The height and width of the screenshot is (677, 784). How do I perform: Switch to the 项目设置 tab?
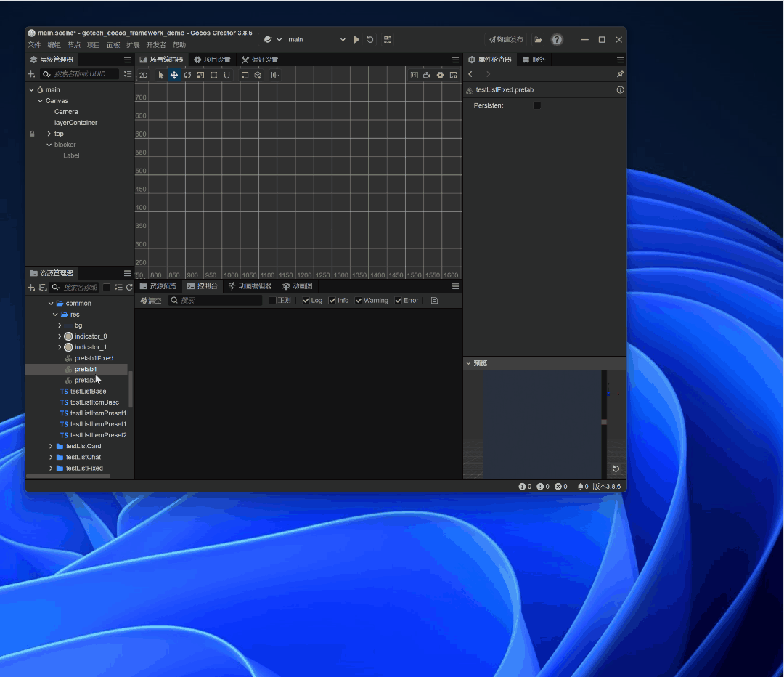coord(212,60)
